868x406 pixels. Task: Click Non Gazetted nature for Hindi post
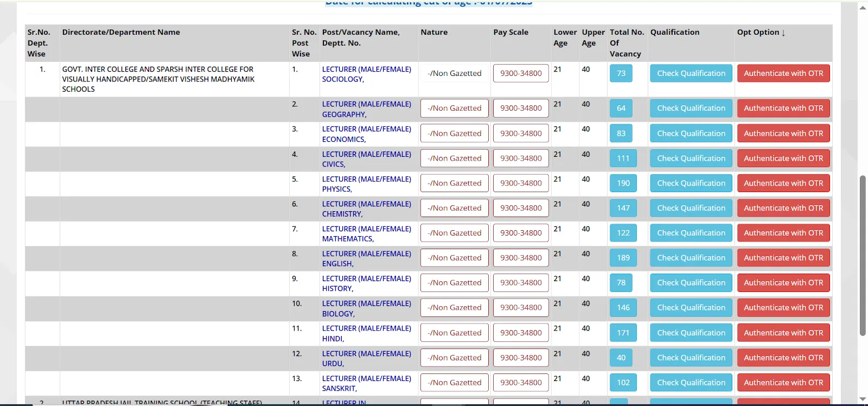click(x=454, y=333)
